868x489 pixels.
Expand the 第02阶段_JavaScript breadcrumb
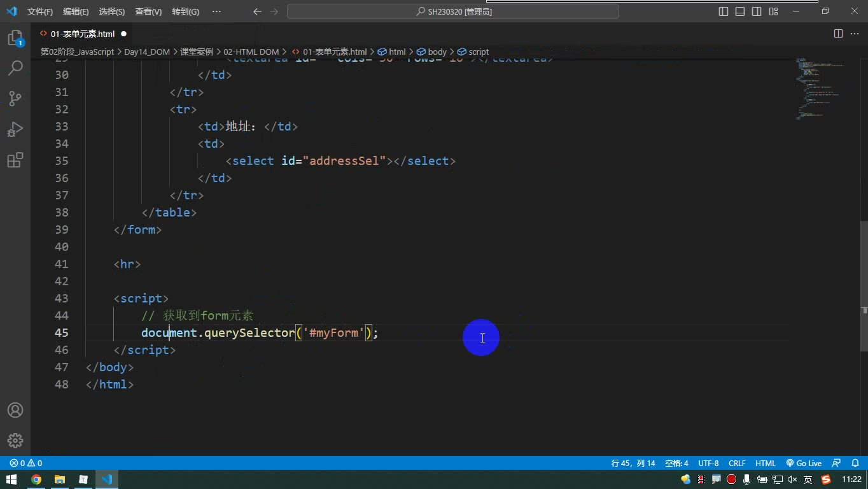pos(77,52)
